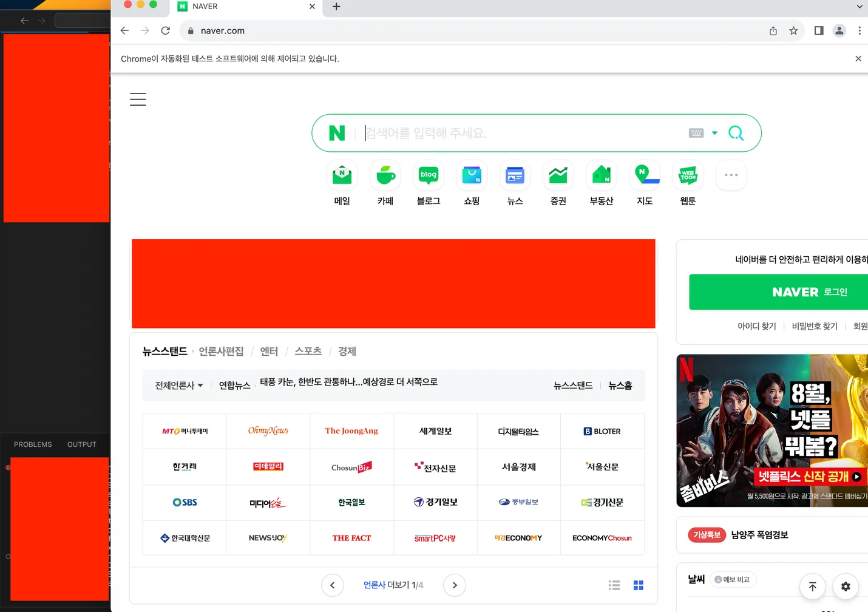868x612 pixels.
Task: Open the OhmyNews press tile
Action: pyautogui.click(x=268, y=431)
